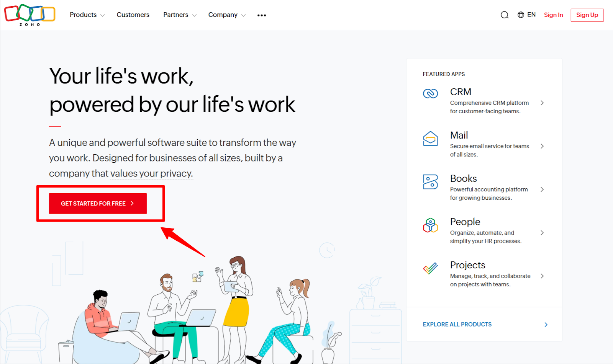This screenshot has height=364, width=613.
Task: Click the CRM app icon
Action: click(430, 93)
